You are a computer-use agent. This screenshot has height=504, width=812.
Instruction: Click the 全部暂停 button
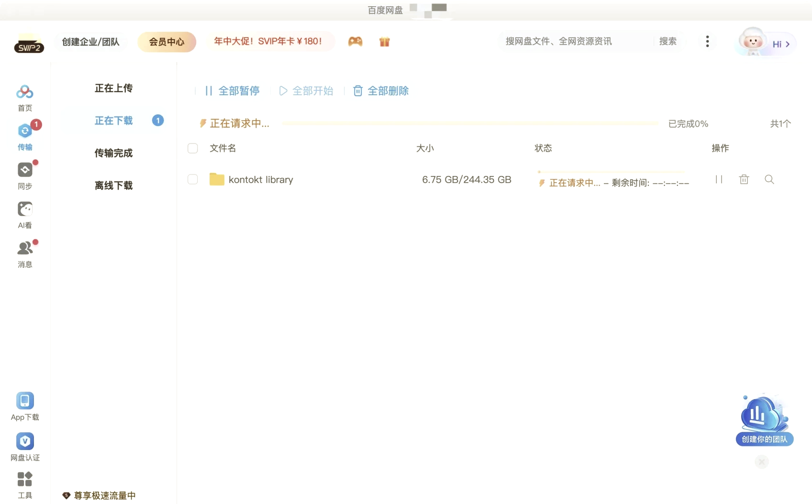[232, 91]
